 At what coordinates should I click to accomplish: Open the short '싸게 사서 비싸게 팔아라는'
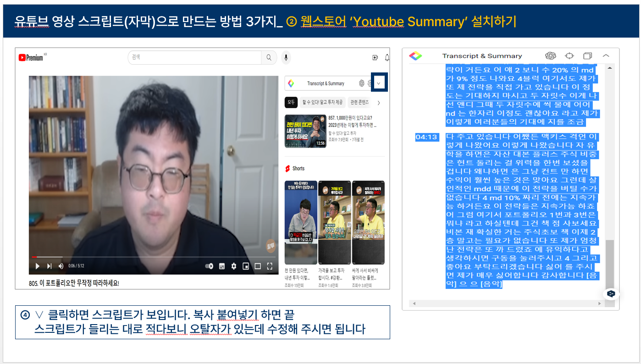click(368, 222)
